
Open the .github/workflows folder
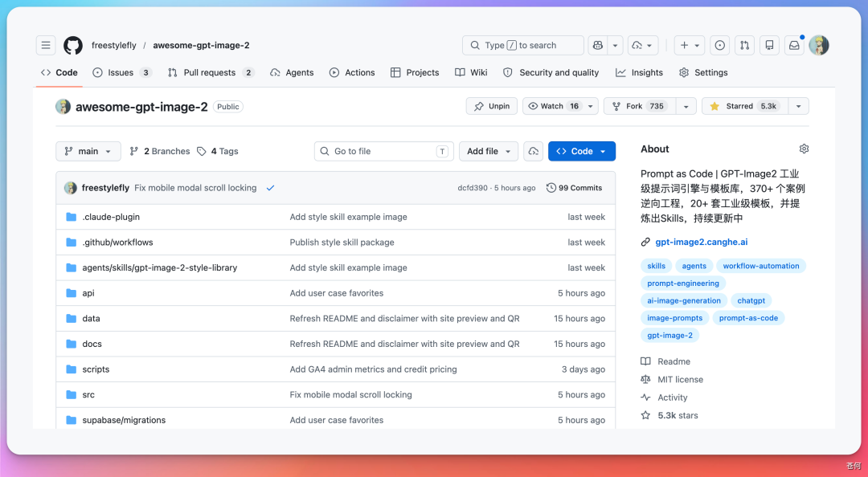pyautogui.click(x=117, y=243)
